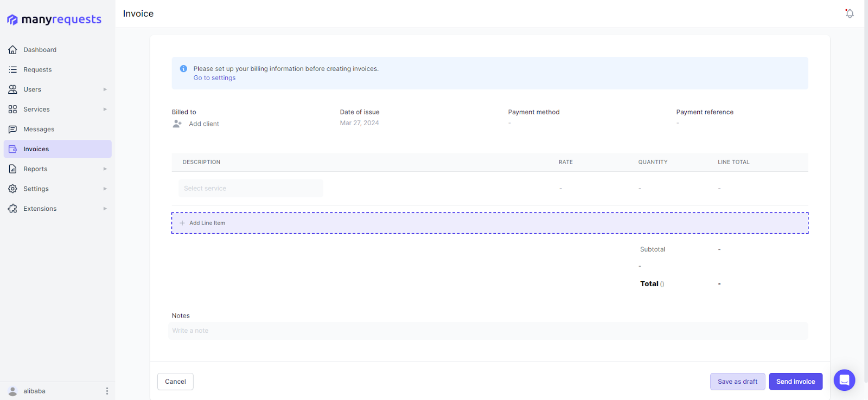
Task: Click the Invoices wallet icon
Action: [x=12, y=149]
